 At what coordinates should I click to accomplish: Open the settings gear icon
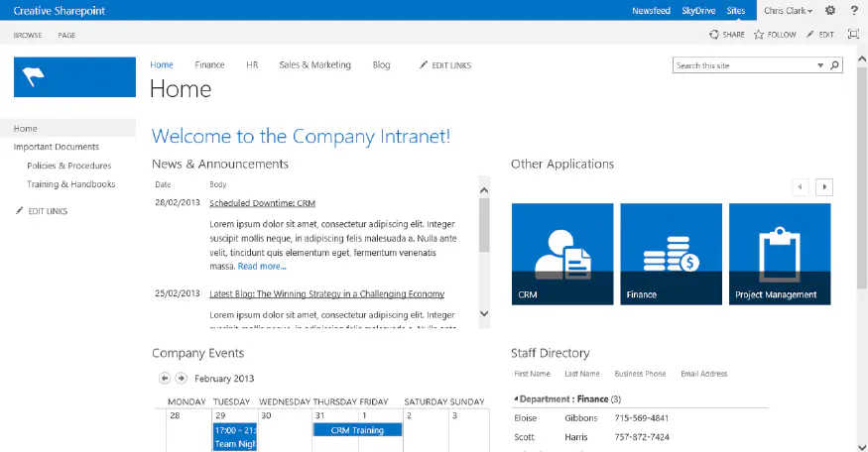pyautogui.click(x=830, y=10)
